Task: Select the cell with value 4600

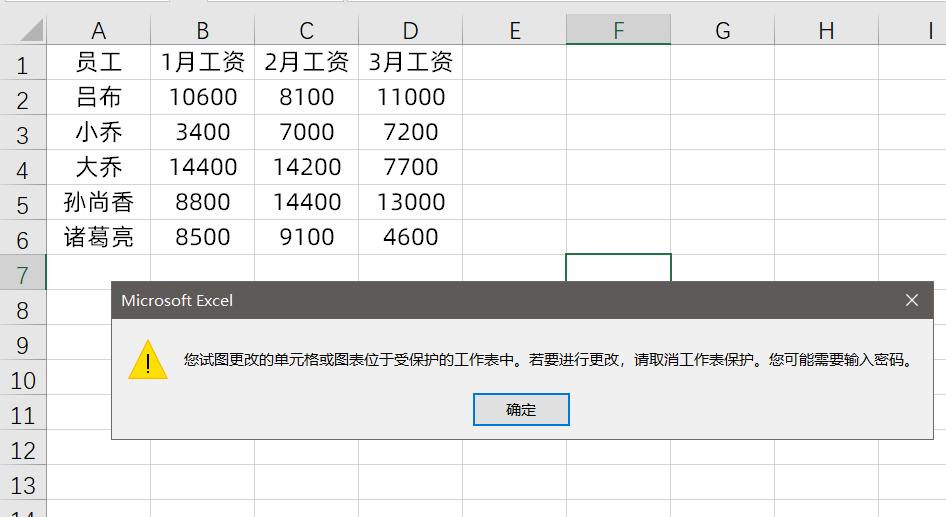Action: 410,237
